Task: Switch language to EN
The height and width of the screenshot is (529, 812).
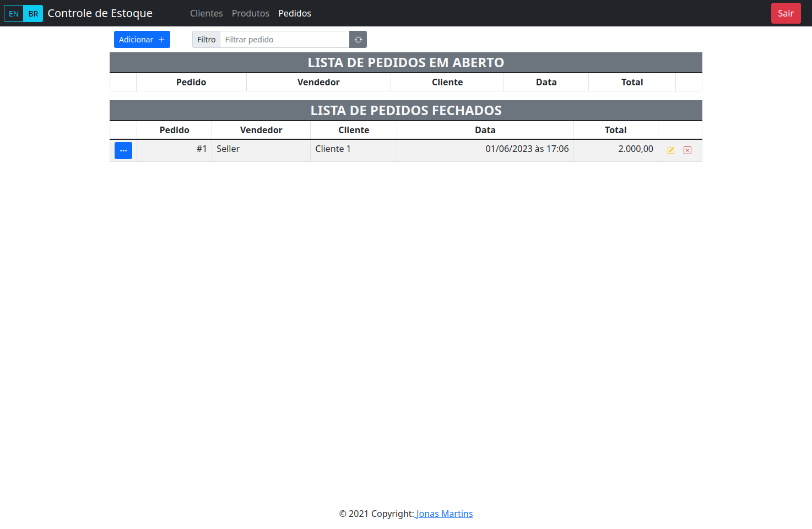Action: click(14, 13)
